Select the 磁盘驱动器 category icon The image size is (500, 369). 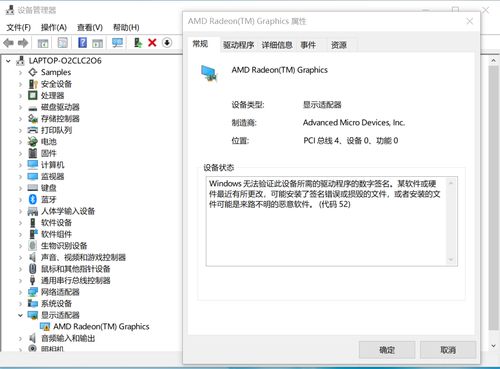tap(33, 108)
